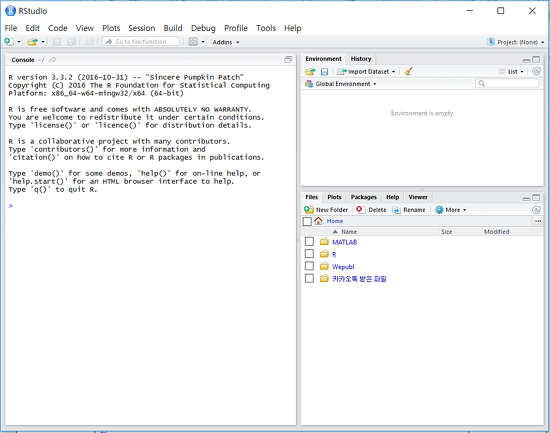
Task: Switch to the Help tab in pane
Action: point(393,197)
